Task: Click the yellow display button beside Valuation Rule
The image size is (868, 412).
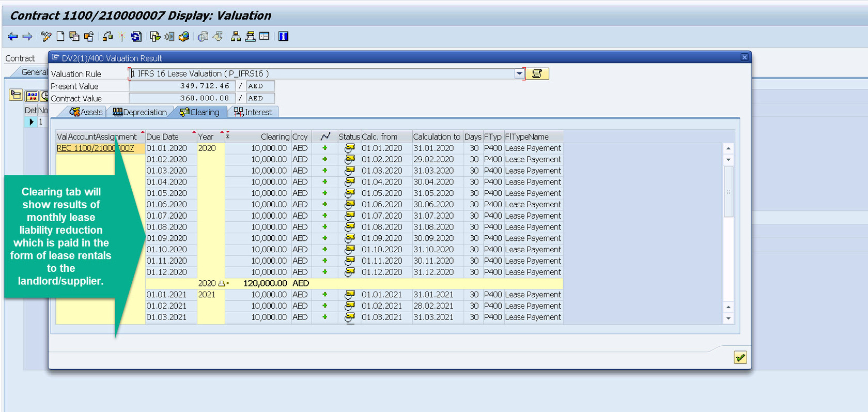Action: (537, 73)
